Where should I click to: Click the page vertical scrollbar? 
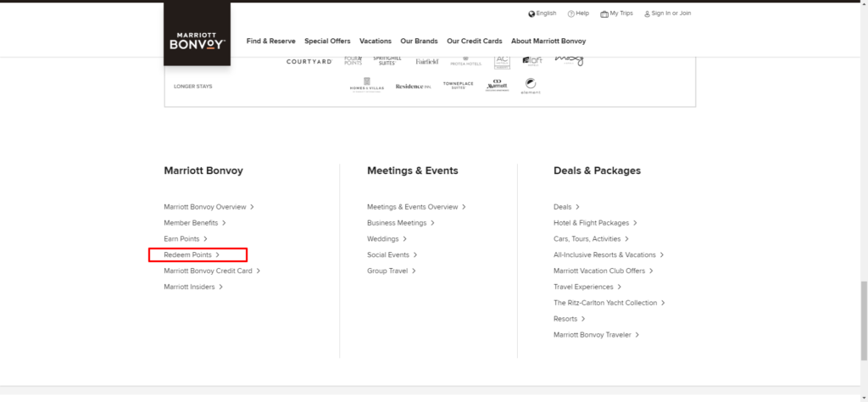tap(863, 297)
